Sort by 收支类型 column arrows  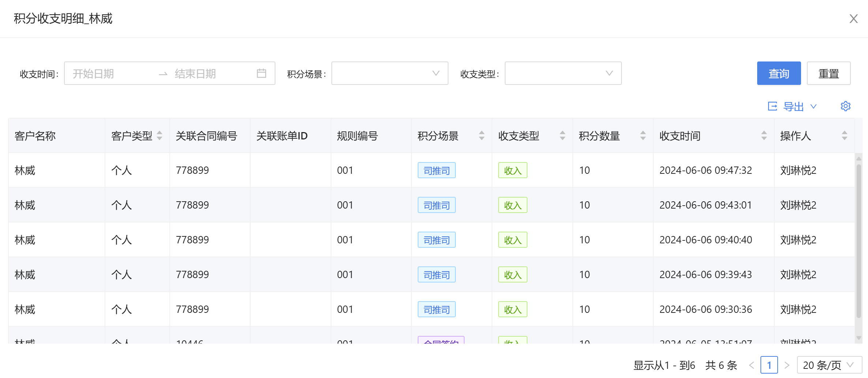(562, 135)
